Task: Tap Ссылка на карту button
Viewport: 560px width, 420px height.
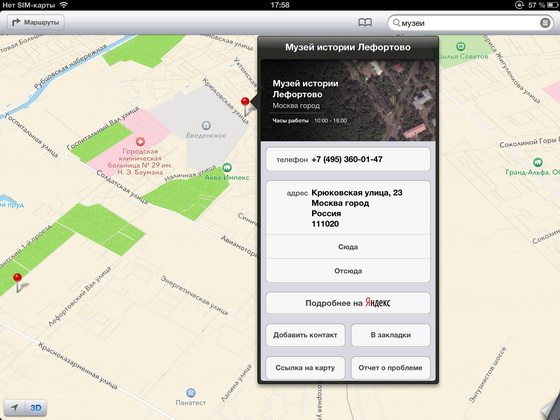Action: click(305, 368)
